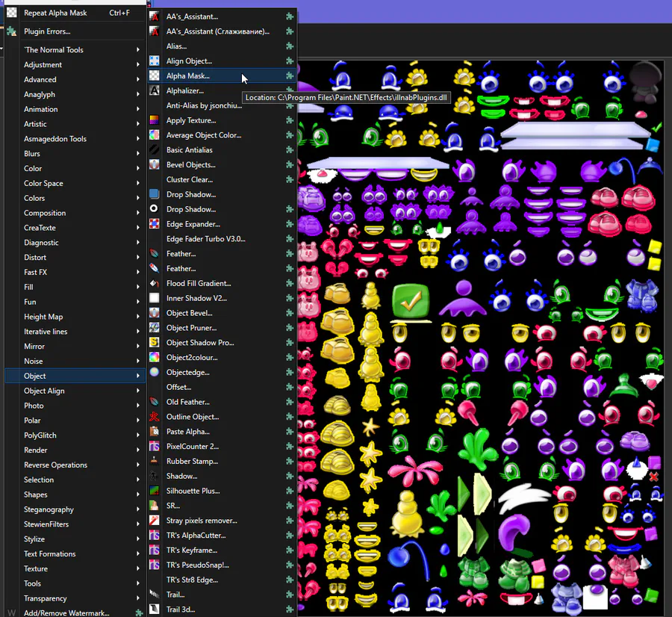Select Plugin Errors menu entry

(x=75, y=31)
